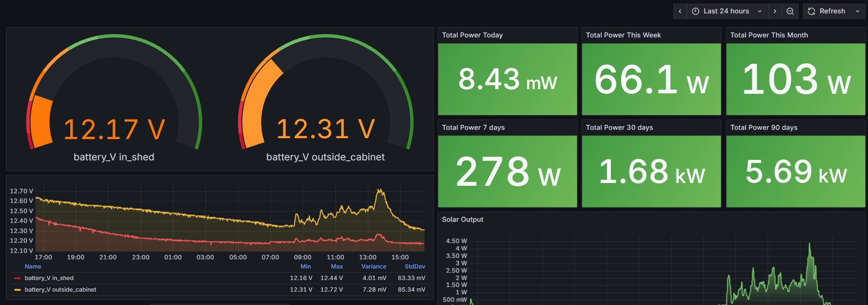Click the 5.69 kW stat value
Viewport: 868px width, 305px height.
coord(796,172)
